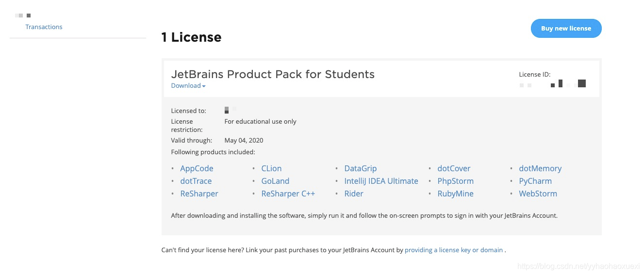This screenshot has width=644, height=275.
Task: Go to the RubyMine product page
Action: click(455, 194)
